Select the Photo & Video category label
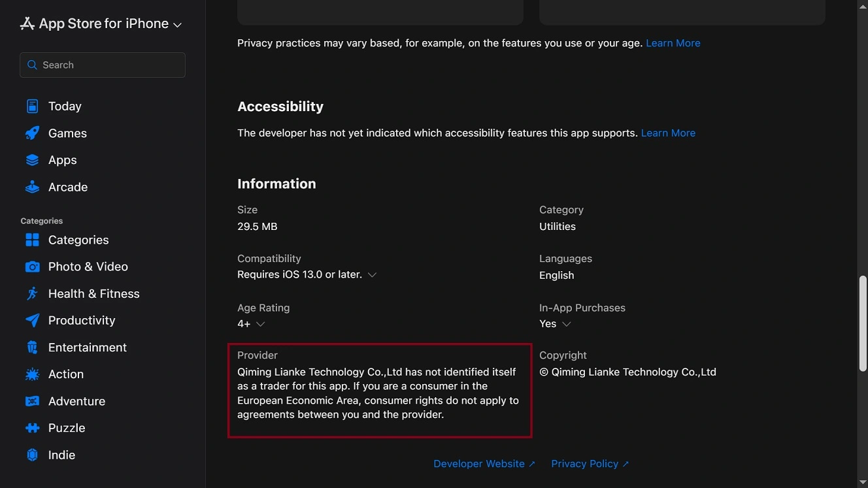The height and width of the screenshot is (488, 868). tap(88, 267)
